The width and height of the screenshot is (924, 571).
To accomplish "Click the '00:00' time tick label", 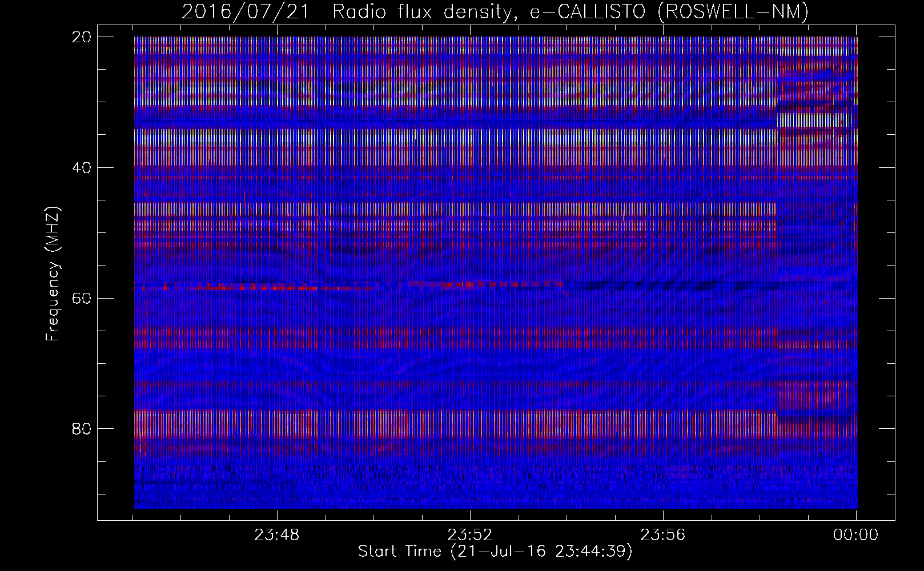I will [855, 535].
